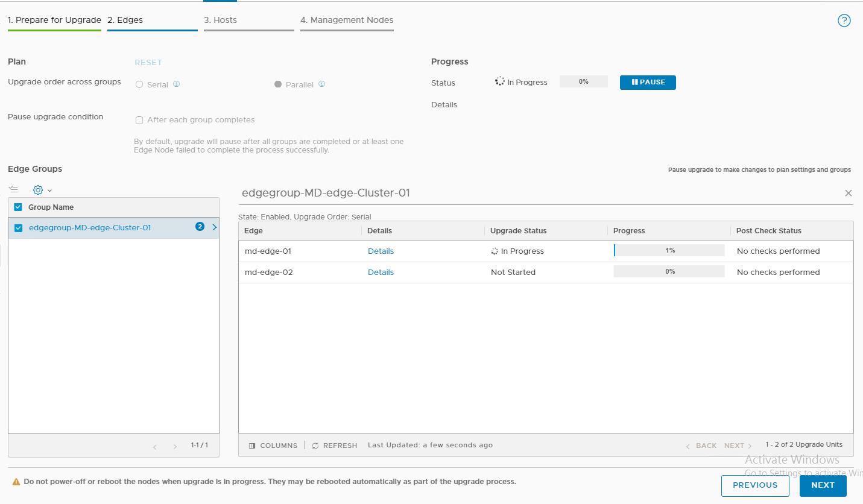Image resolution: width=863 pixels, height=504 pixels.
Task: Go to previous page in Edge Groups list
Action: coord(155,447)
